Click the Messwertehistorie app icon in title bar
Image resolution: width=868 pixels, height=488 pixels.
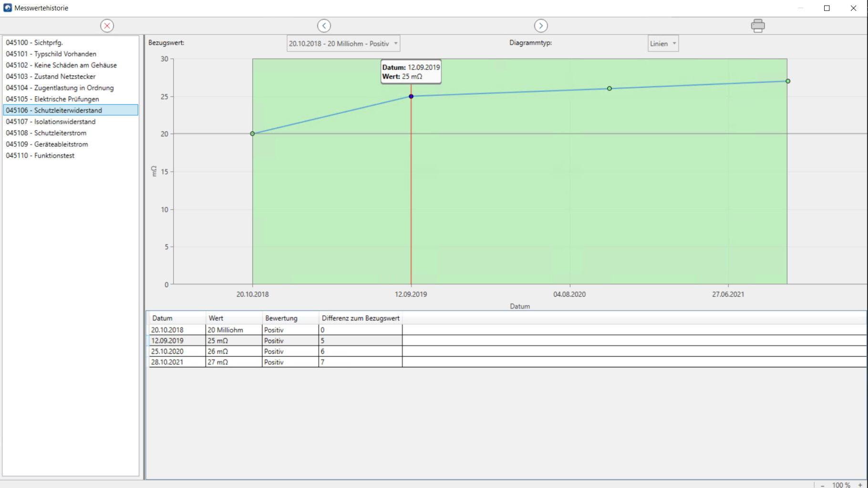point(7,8)
